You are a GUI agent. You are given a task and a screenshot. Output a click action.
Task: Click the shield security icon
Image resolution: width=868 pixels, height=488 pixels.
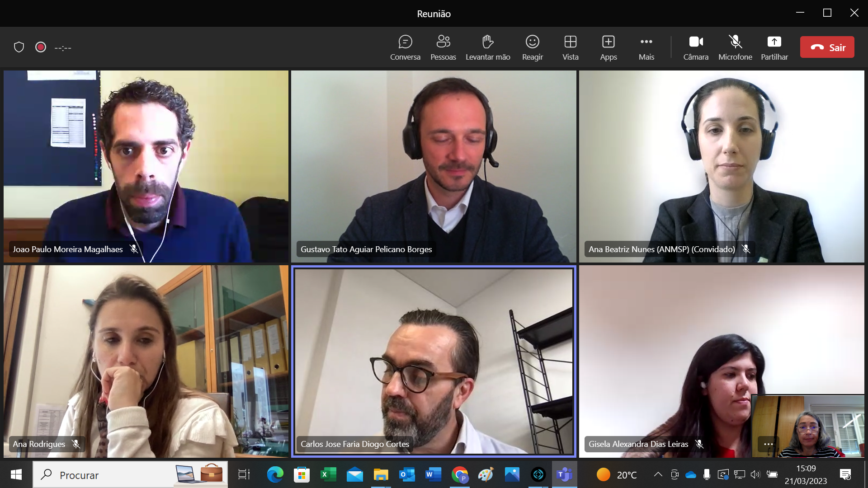19,47
